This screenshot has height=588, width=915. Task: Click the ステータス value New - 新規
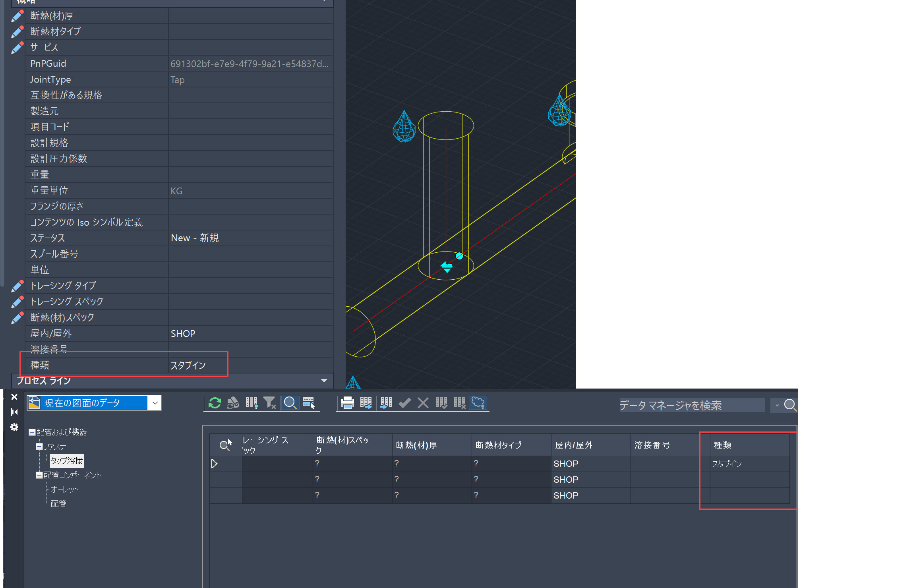(x=251, y=238)
